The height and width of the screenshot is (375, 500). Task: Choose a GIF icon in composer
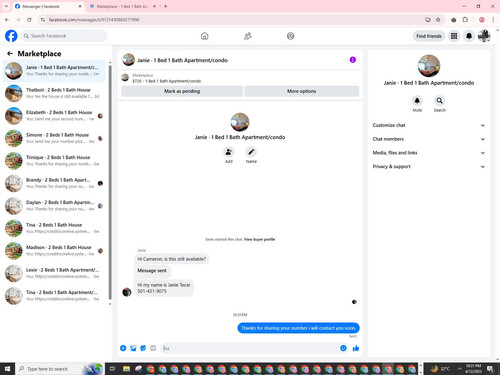pyautogui.click(x=153, y=348)
